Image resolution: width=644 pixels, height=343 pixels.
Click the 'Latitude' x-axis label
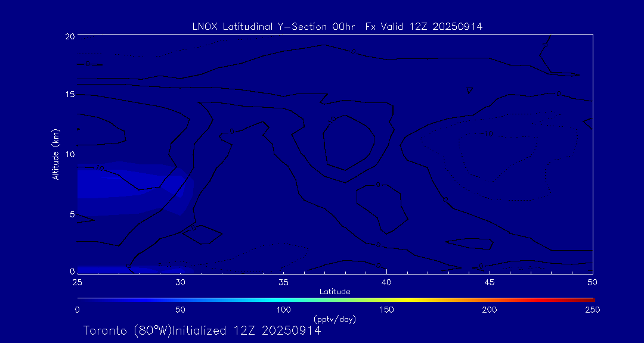pyautogui.click(x=335, y=291)
